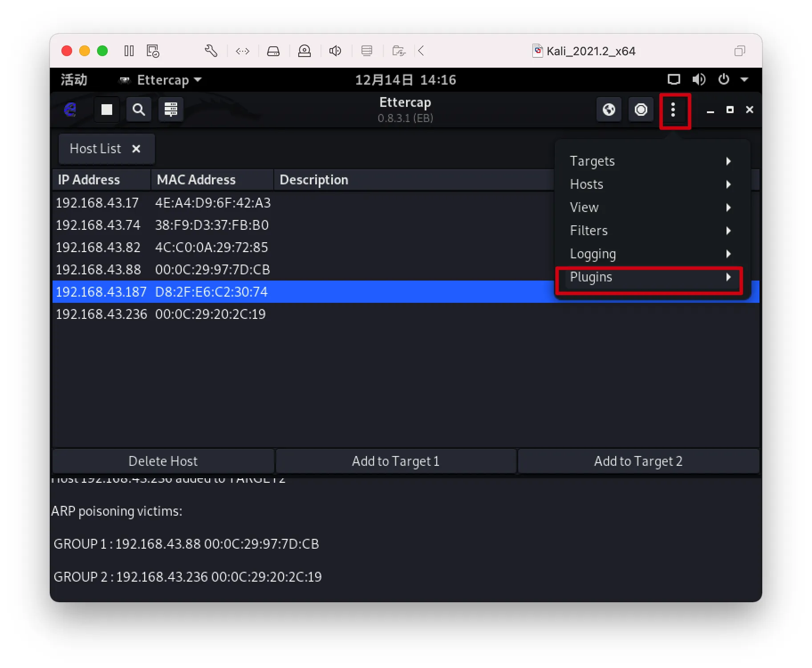Sort by the IP Address column header
The width and height of the screenshot is (812, 668).
[101, 180]
